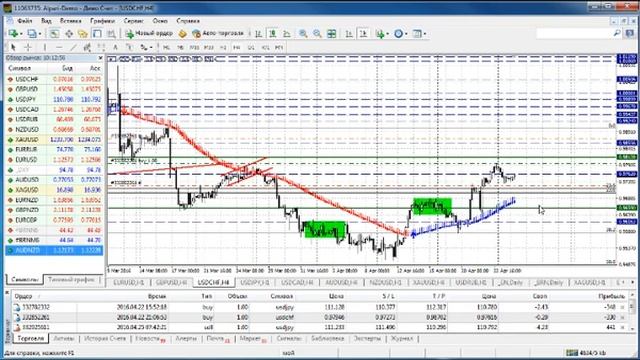Screen dimensions: 640x360
Task: Click the tile windows icon
Action: [332, 34]
